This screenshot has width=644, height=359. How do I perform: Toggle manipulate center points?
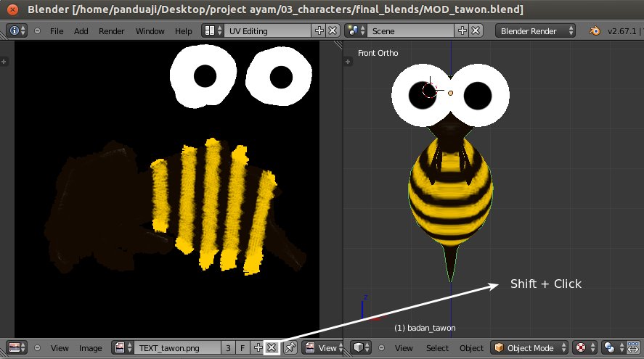633,348
